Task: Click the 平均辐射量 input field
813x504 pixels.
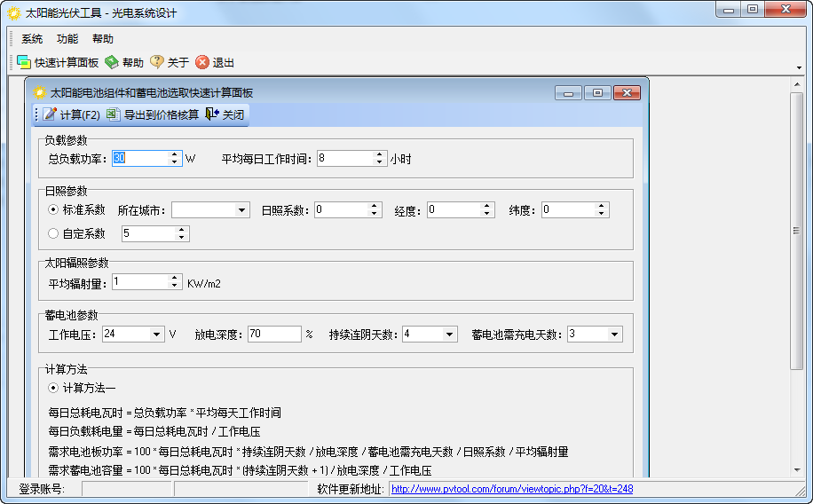Action: (140, 281)
